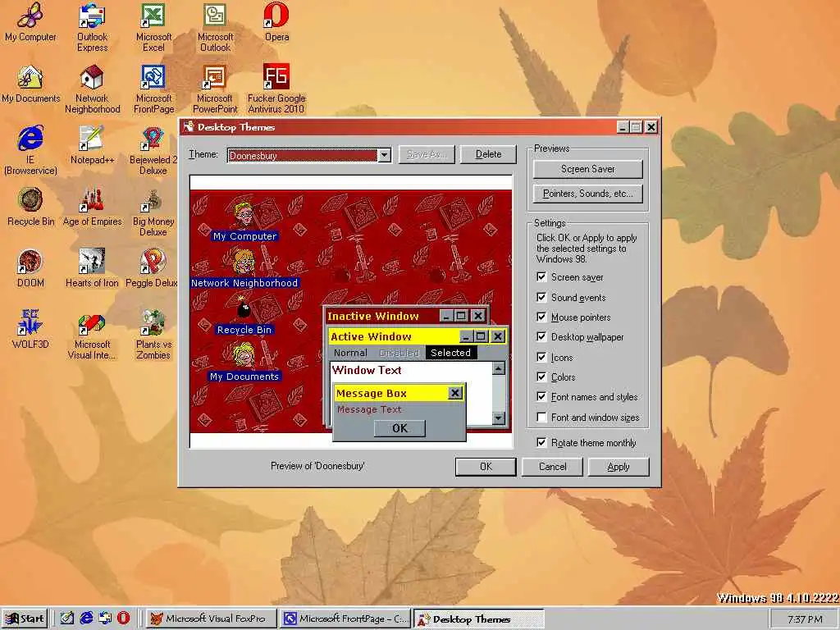Uncheck the Mouse pointers setting

click(541, 317)
